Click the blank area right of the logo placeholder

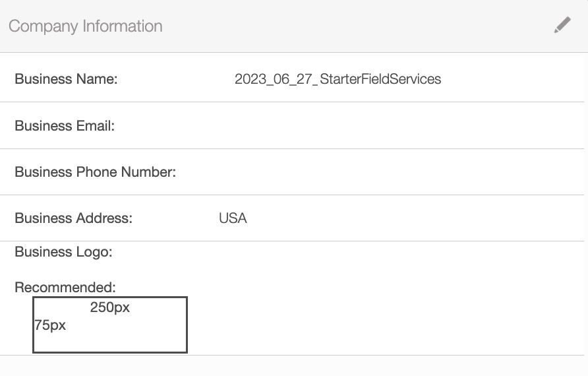pos(382,325)
